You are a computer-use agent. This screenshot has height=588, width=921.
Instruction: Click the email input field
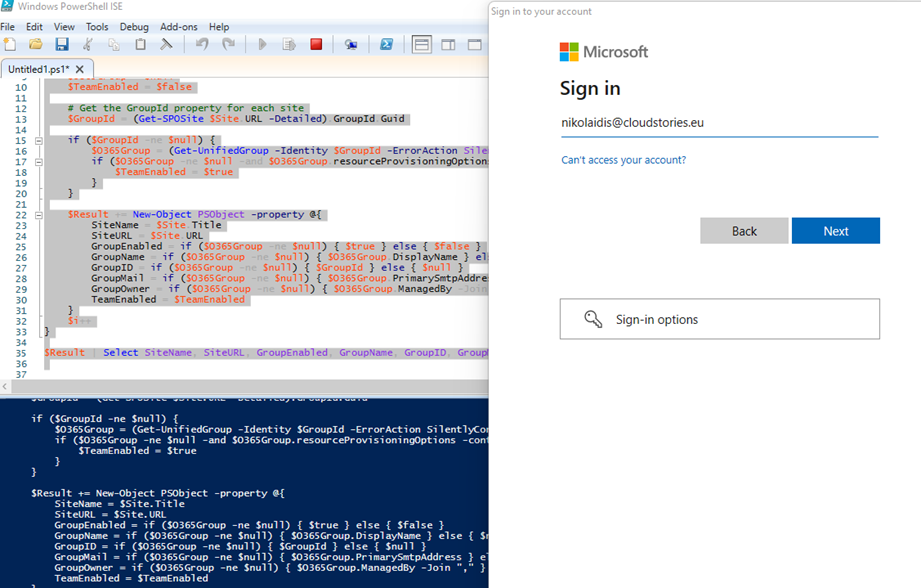point(718,123)
